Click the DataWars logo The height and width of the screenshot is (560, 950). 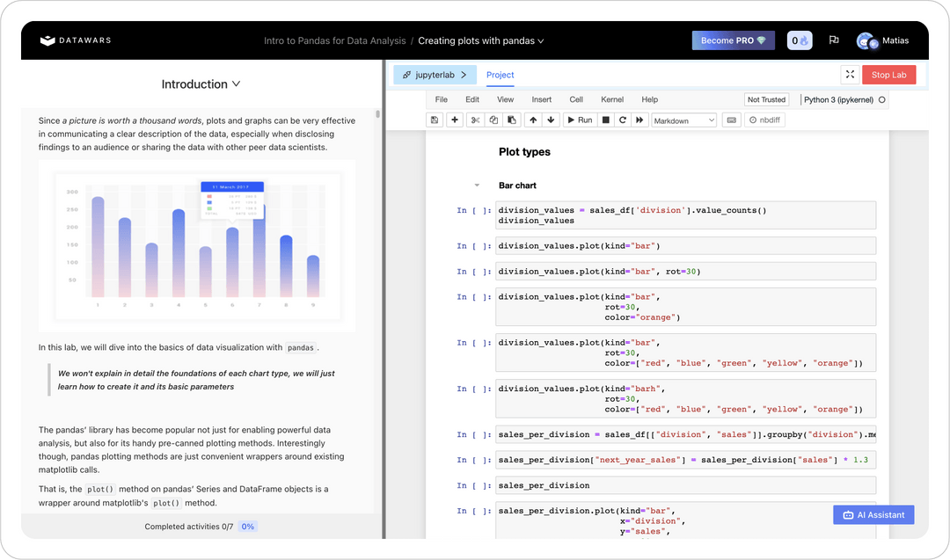(76, 40)
